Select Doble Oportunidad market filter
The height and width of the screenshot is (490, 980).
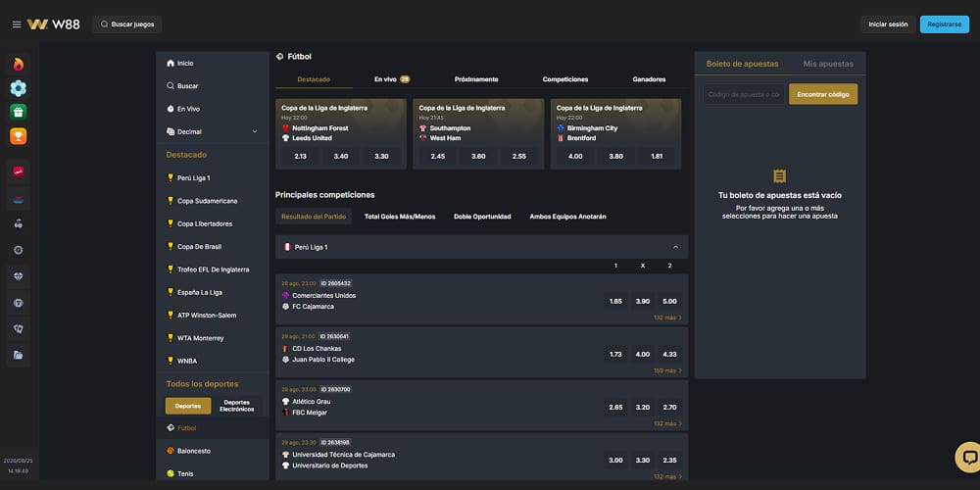pyautogui.click(x=482, y=217)
